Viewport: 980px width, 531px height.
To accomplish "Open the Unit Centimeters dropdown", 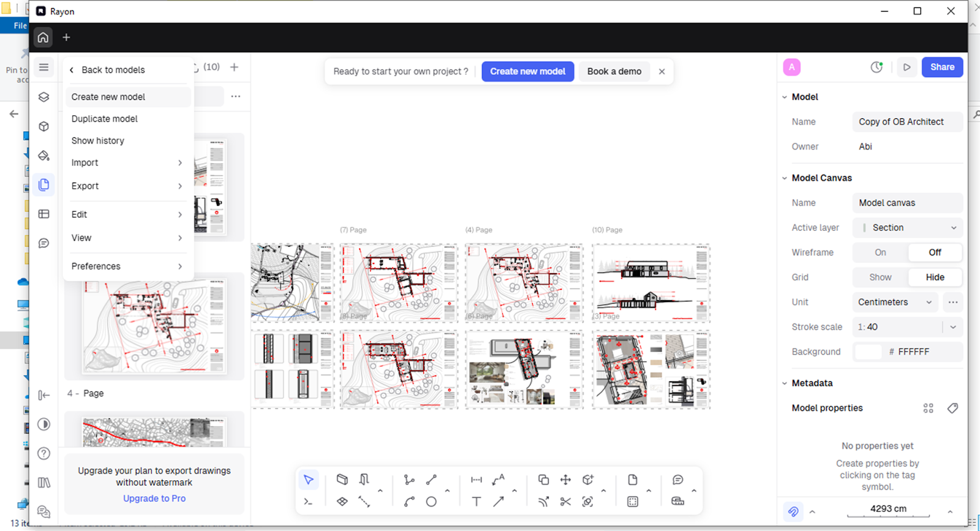I will coord(895,302).
